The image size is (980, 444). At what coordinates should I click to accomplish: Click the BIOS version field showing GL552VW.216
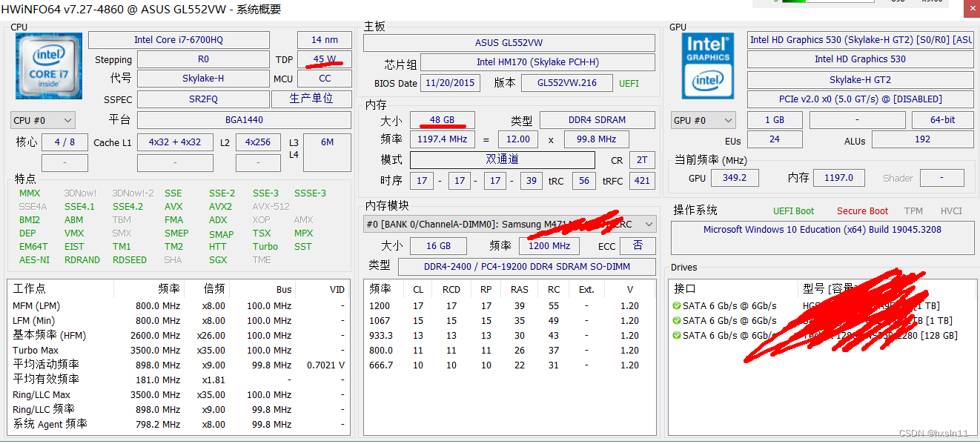567,83
